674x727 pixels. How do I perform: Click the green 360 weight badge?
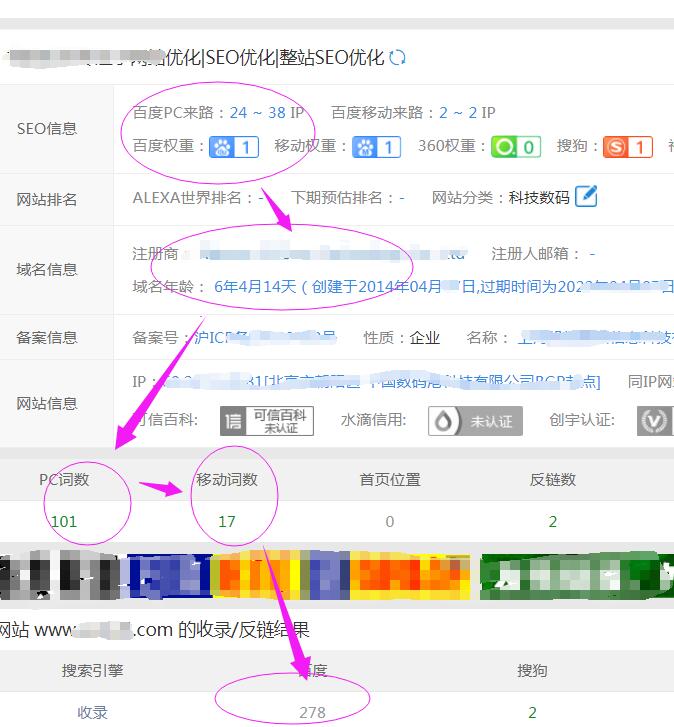[516, 147]
